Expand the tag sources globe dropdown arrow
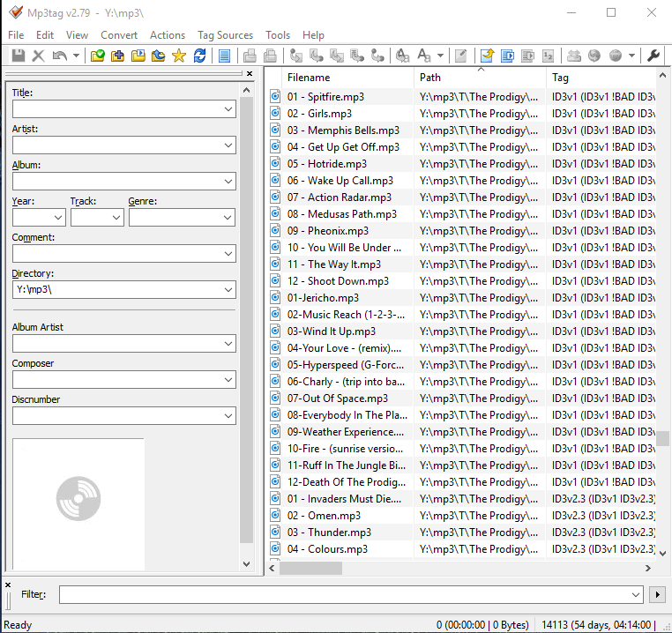This screenshot has width=672, height=633. click(631, 56)
